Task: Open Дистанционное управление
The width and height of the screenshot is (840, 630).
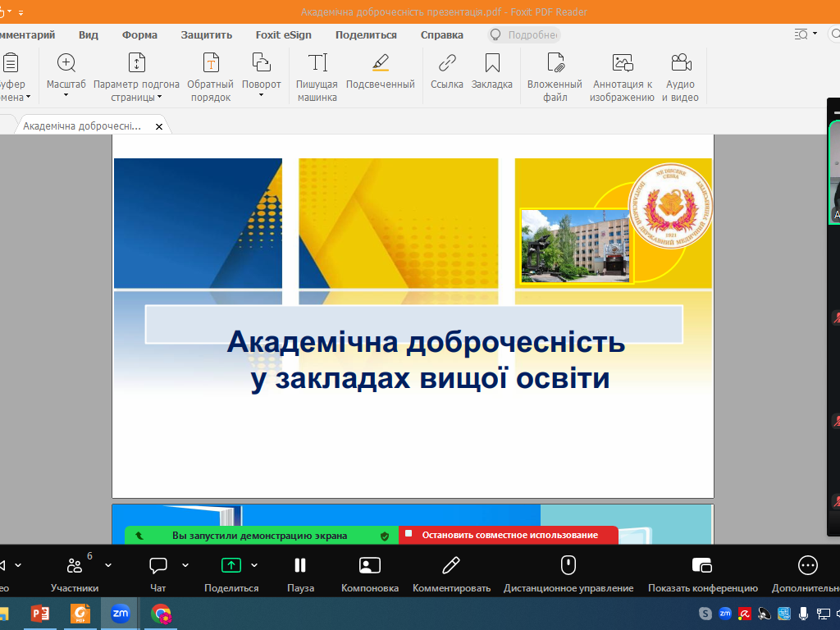Action: click(x=568, y=572)
